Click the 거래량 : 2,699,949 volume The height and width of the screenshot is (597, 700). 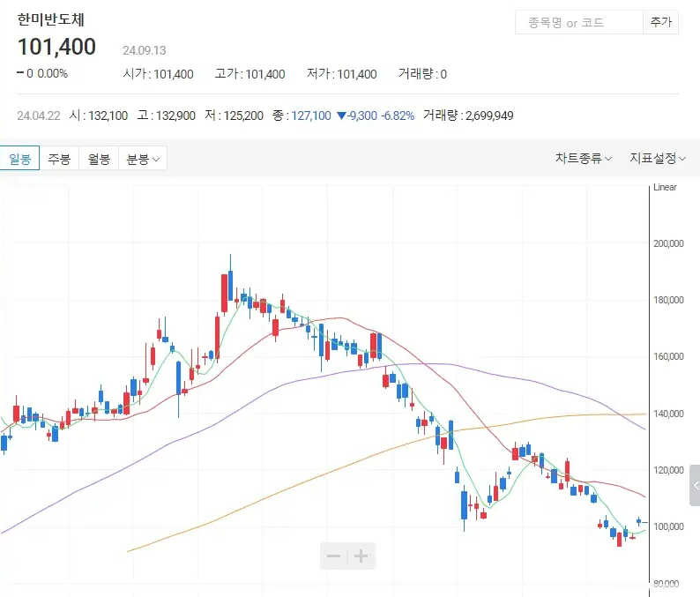(x=468, y=116)
